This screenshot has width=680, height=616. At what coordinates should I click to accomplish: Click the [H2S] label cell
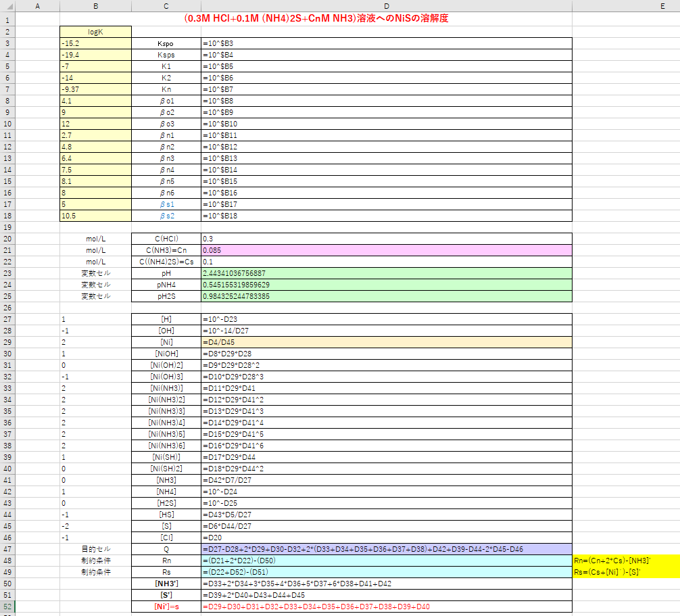(x=166, y=503)
